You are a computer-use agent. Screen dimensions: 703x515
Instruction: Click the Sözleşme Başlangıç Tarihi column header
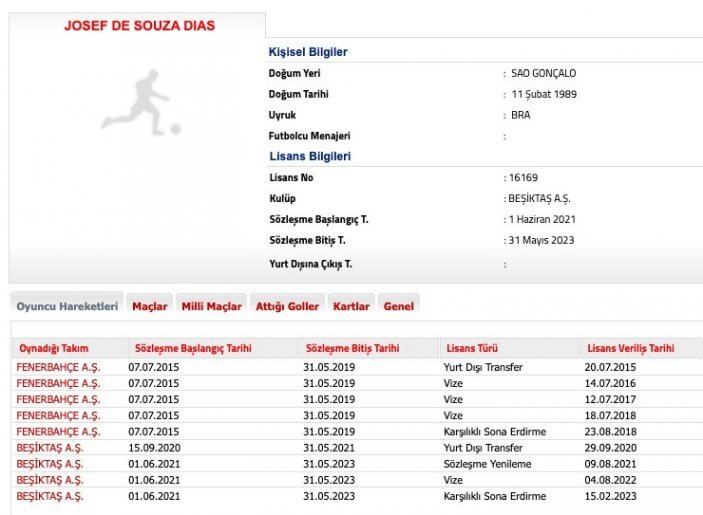193,348
